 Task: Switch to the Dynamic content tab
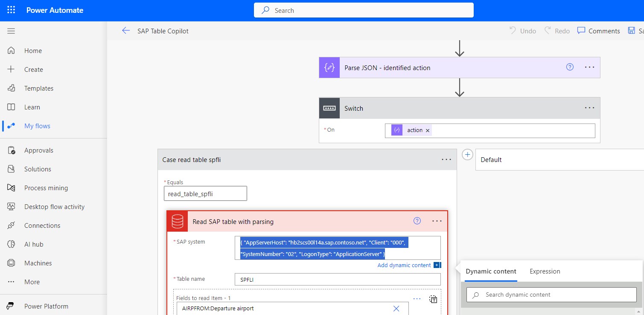[491, 271]
